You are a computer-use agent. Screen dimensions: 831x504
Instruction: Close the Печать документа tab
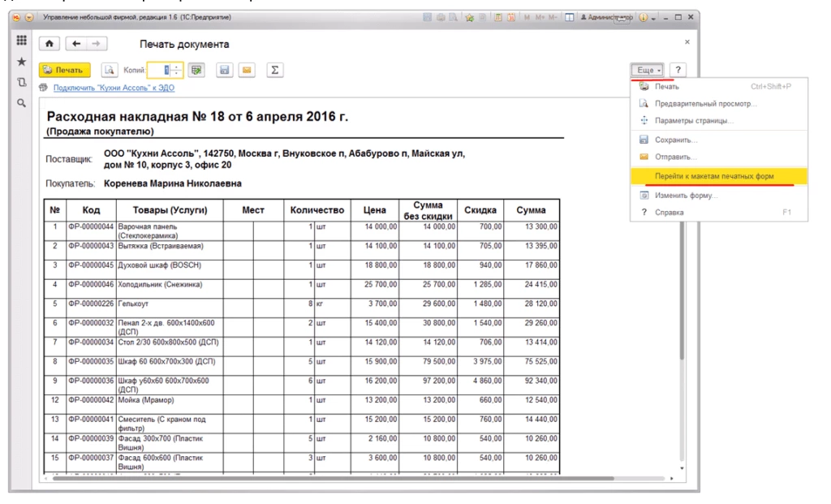click(687, 42)
